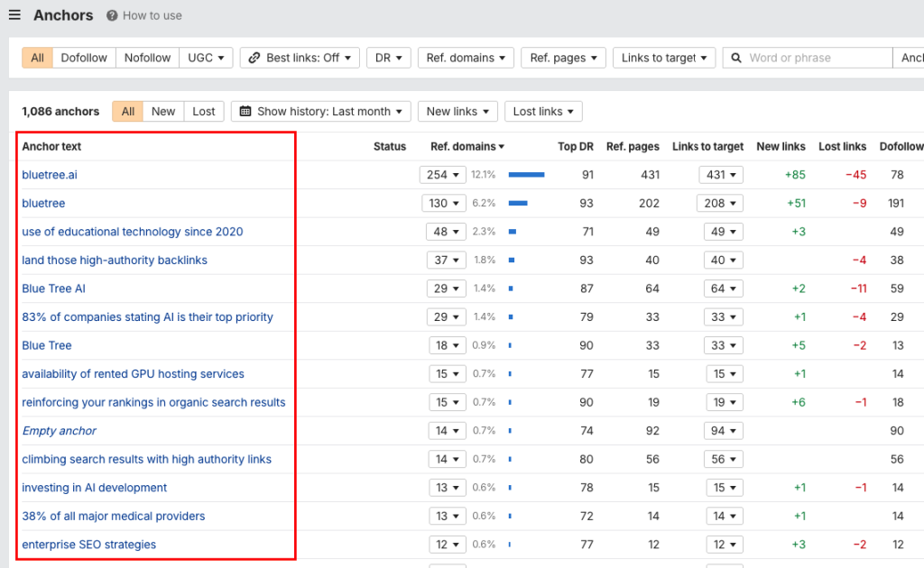Open the Lost links dropdown
Image resolution: width=924 pixels, height=568 pixels.
coord(542,111)
